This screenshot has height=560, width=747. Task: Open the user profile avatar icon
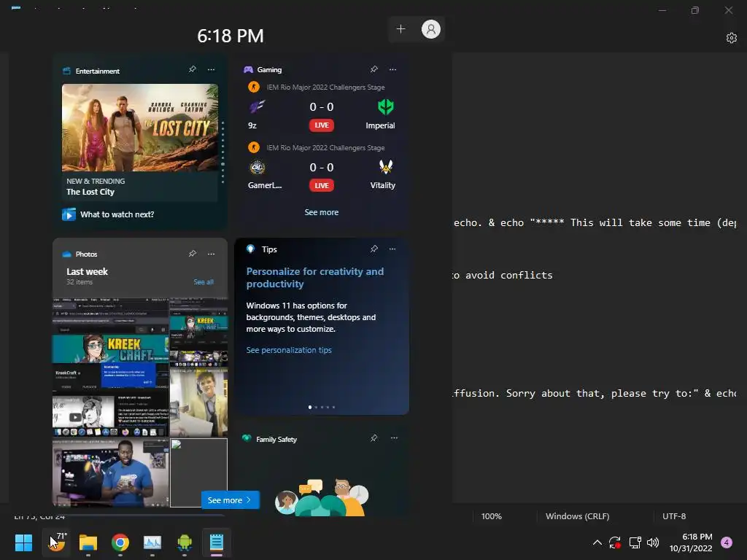point(431,29)
